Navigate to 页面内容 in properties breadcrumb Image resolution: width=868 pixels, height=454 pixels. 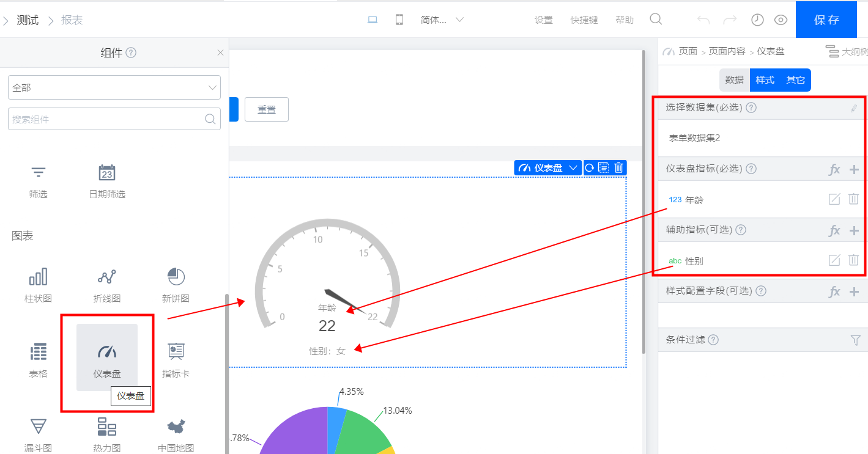(x=727, y=51)
